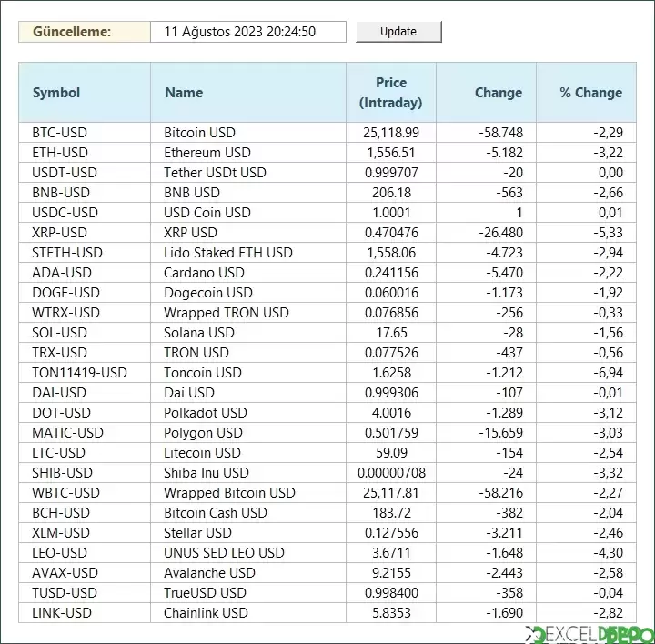Click the % Change column header
The image size is (655, 644).
click(x=590, y=93)
